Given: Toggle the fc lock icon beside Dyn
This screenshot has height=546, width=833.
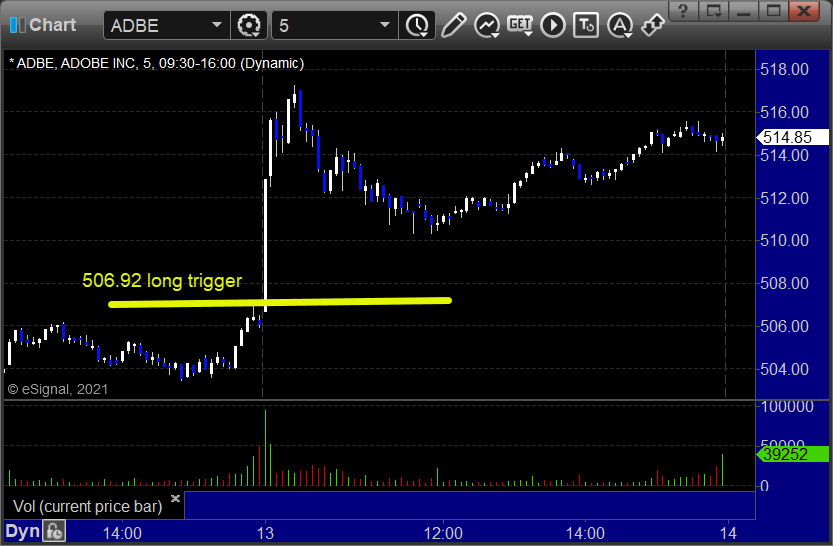Looking at the screenshot, I should click(54, 532).
